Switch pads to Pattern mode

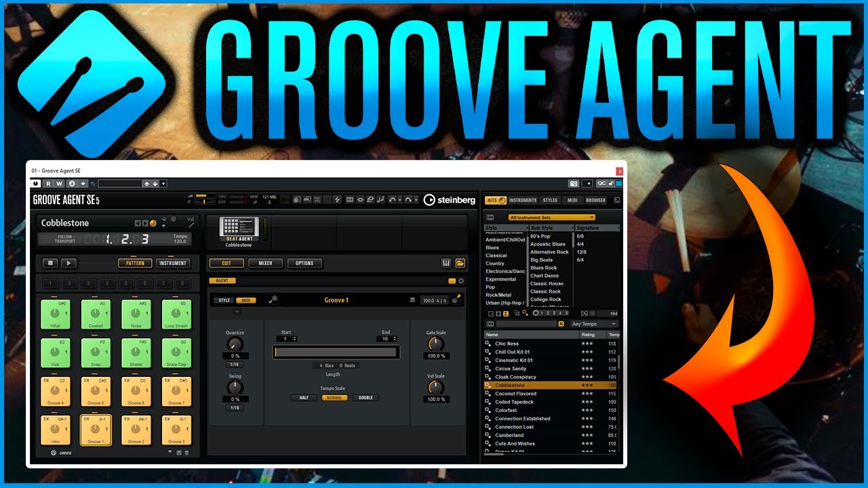tap(135, 263)
